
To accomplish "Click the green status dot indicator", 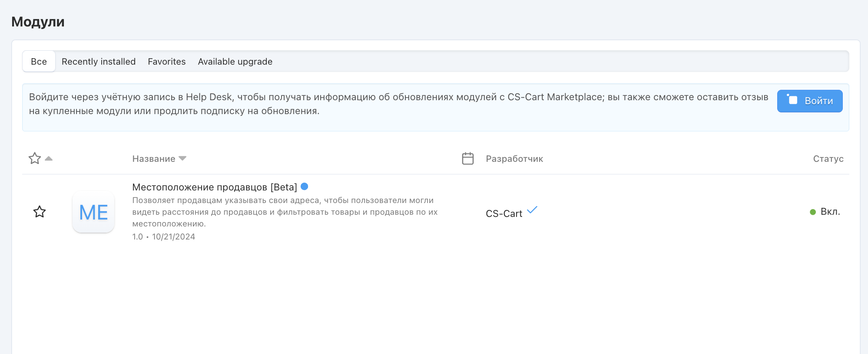I will pyautogui.click(x=813, y=212).
